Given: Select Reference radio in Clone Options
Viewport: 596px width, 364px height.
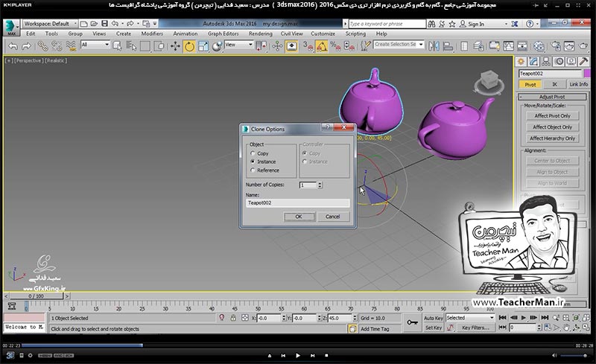Looking at the screenshot, I should (x=253, y=170).
